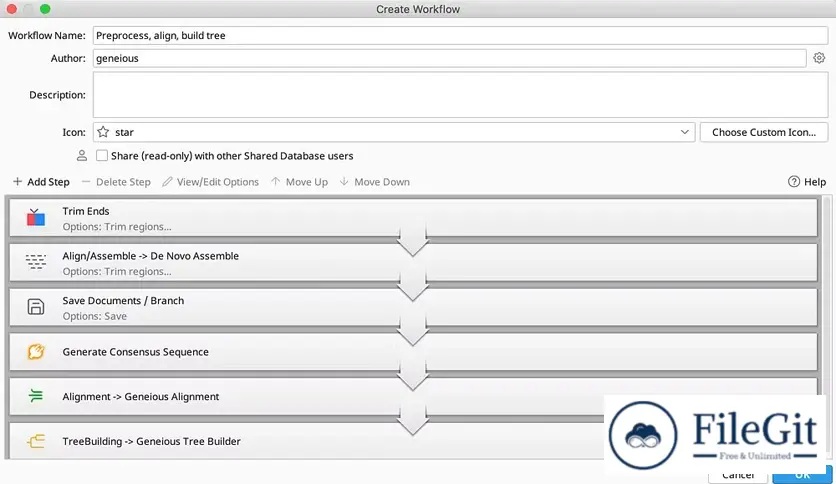Close the Create Workflow window
The image size is (836, 484).
pyautogui.click(x=12, y=9)
